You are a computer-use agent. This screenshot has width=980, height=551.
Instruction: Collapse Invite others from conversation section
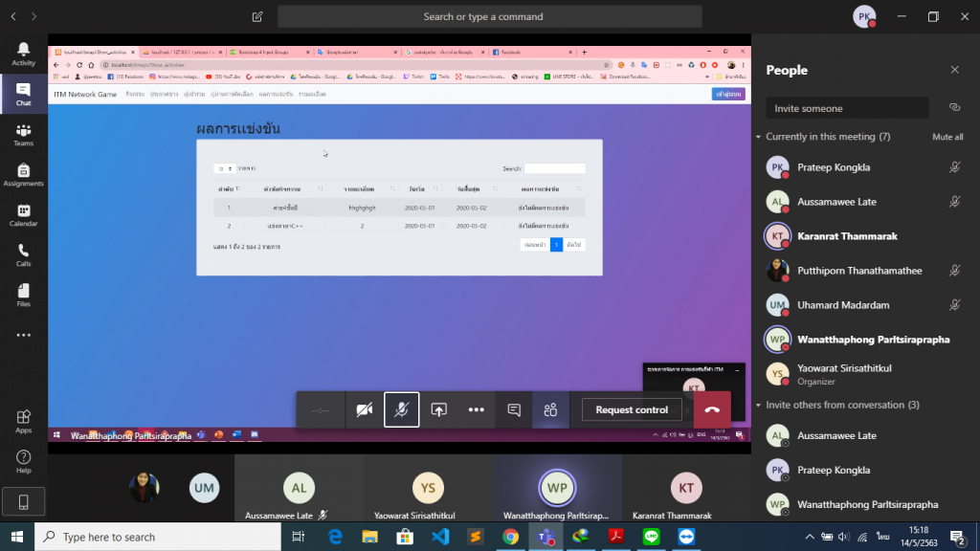pos(758,405)
